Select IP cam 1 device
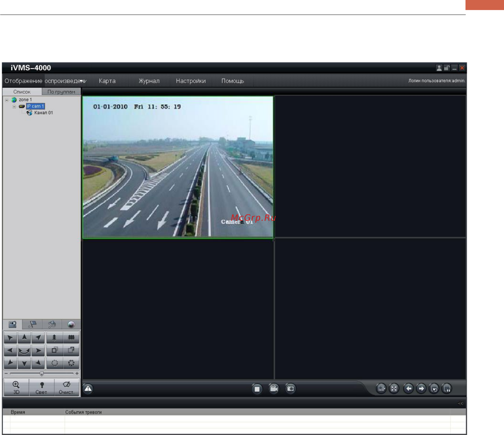Viewport: 504px width, 435px height. click(x=36, y=106)
